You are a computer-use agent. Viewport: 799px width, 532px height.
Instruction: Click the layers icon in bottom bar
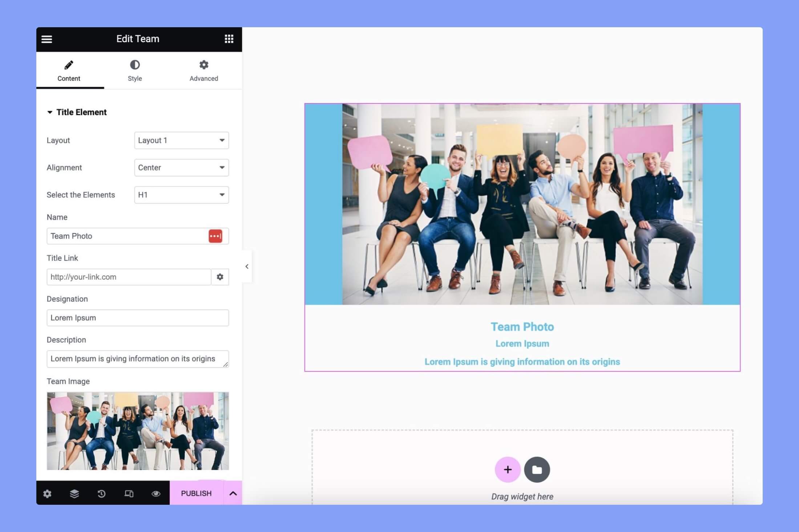[74, 493]
